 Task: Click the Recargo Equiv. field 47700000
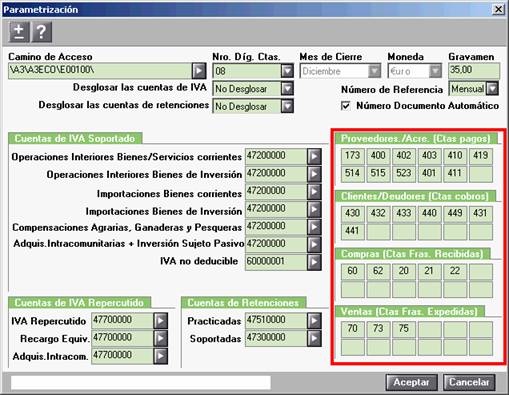(122, 338)
